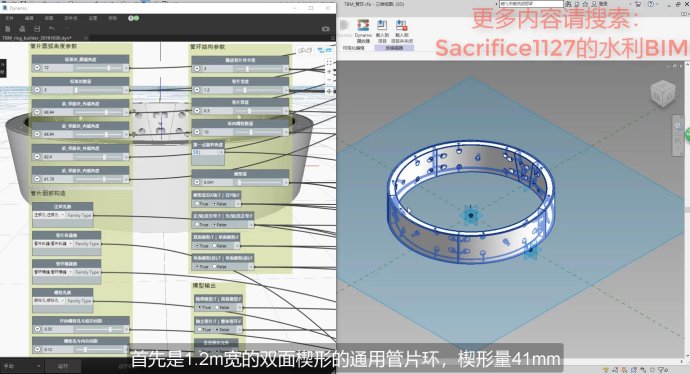Click the New file icon in Dynamo toolbar
The width and height of the screenshot is (690, 374).
click(x=7, y=29)
